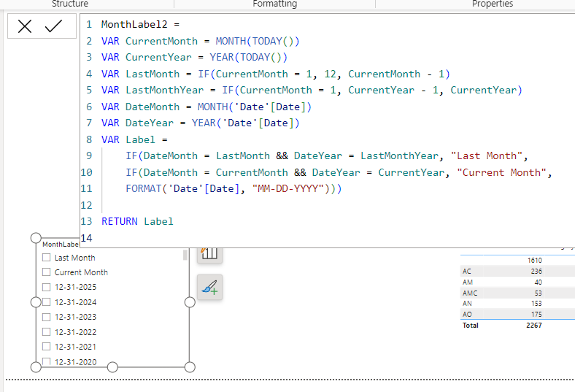Commit the formula with the checkmark icon
Viewport: 575px width, 392px height.
(x=53, y=26)
